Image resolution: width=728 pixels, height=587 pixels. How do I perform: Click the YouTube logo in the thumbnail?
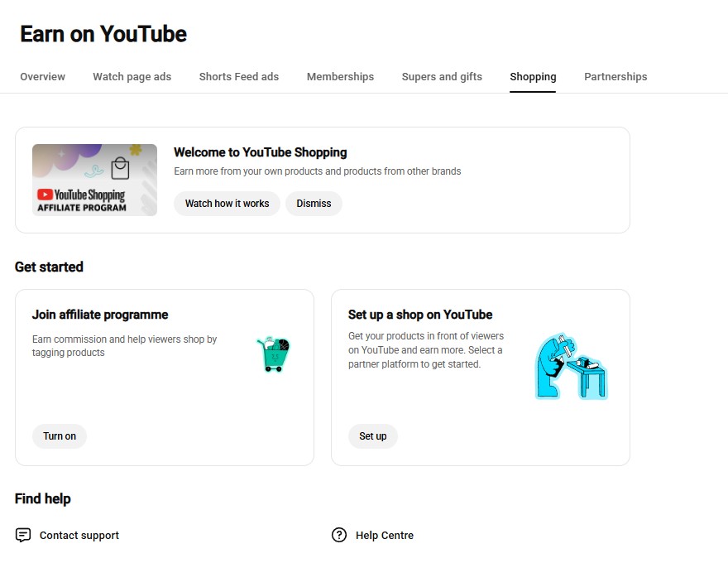pyautogui.click(x=45, y=195)
